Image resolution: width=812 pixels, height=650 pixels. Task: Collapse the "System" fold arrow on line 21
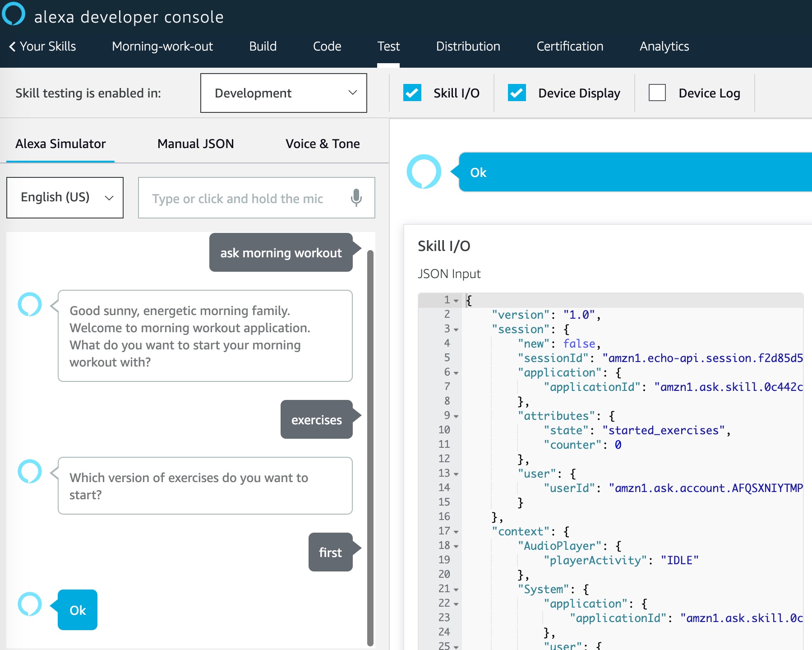tap(456, 590)
